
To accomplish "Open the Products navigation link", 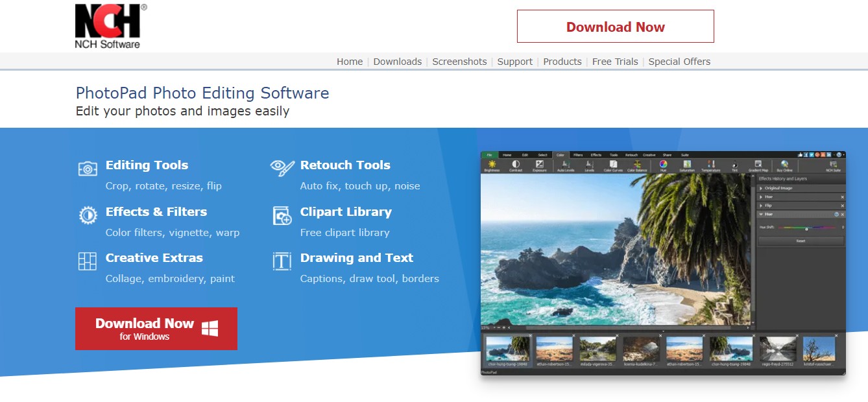I will (562, 62).
